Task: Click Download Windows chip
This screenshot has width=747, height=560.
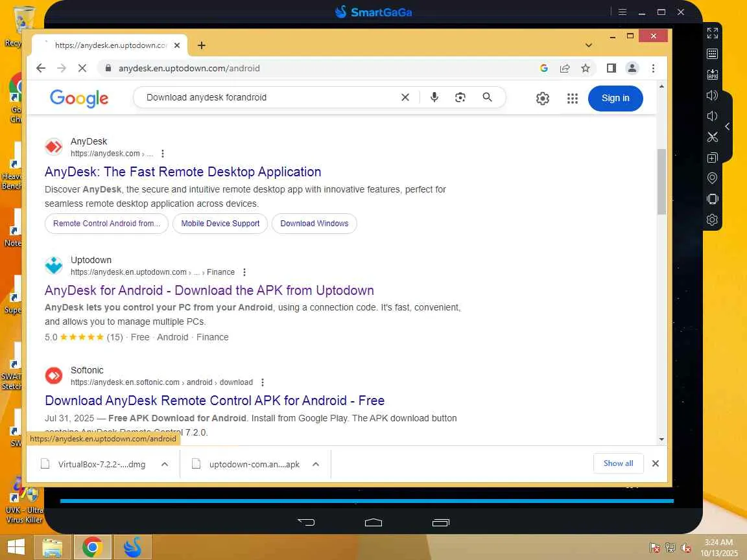Action: coord(314,224)
